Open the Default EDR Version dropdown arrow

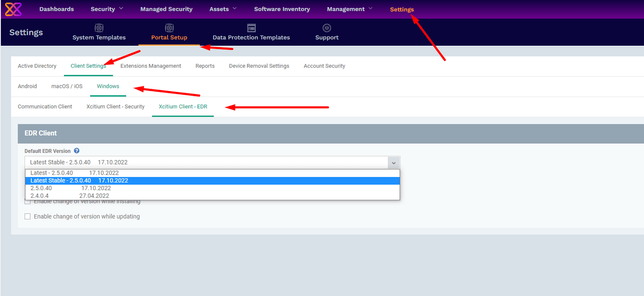click(393, 162)
